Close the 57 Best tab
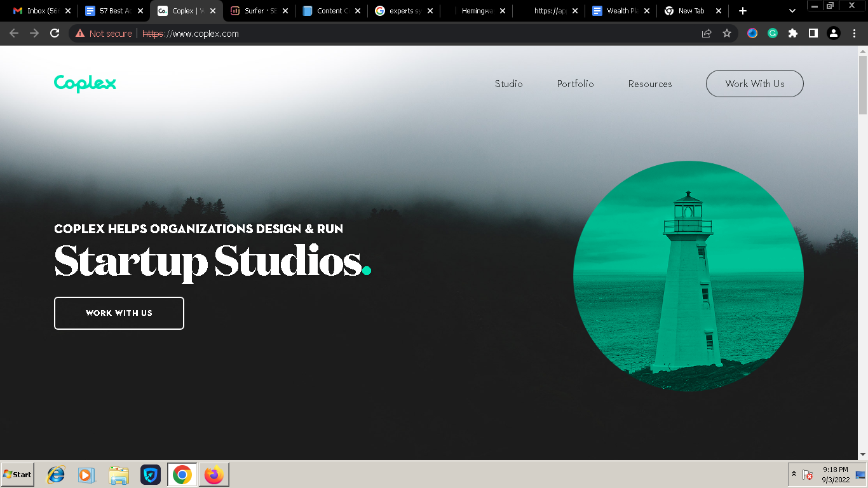 click(x=140, y=11)
